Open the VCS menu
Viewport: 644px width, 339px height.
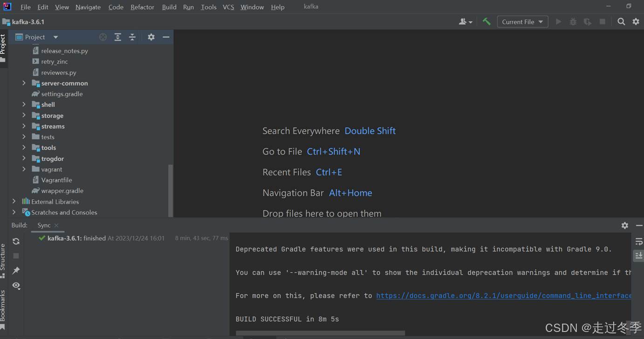click(x=228, y=7)
